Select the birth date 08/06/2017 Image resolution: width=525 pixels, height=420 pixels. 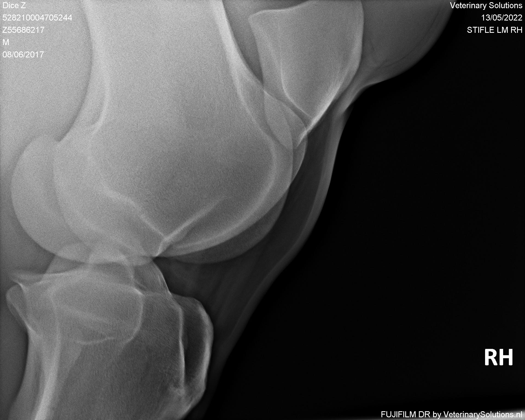tap(23, 55)
